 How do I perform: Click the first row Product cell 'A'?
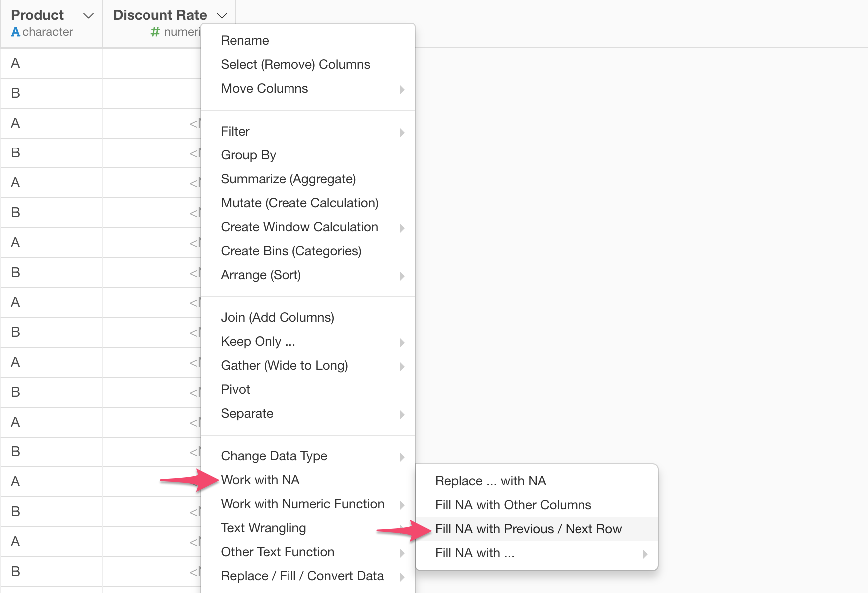[16, 63]
